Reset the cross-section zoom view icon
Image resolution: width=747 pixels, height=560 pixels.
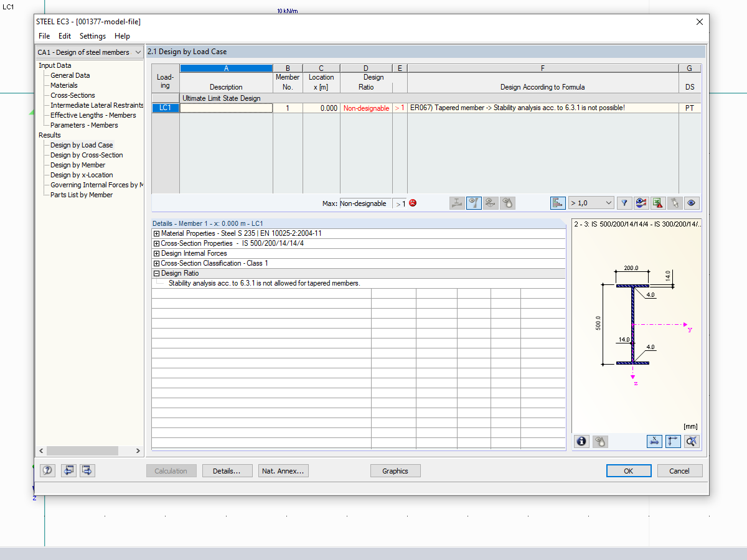tap(692, 441)
